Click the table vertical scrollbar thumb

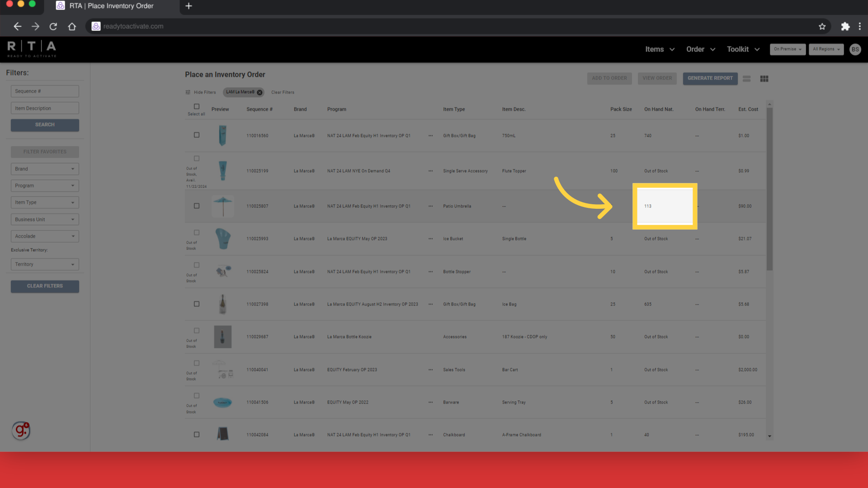tap(769, 189)
